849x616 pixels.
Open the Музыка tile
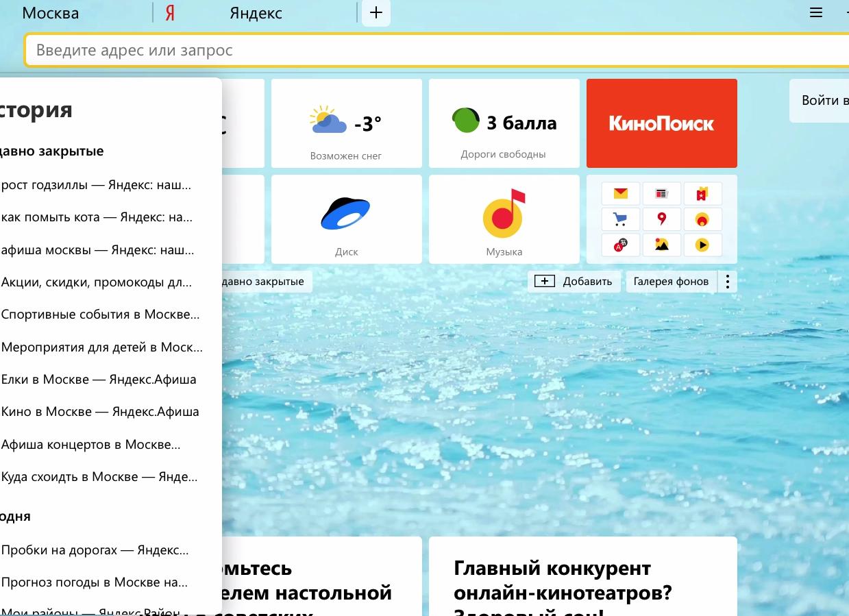[x=504, y=219]
